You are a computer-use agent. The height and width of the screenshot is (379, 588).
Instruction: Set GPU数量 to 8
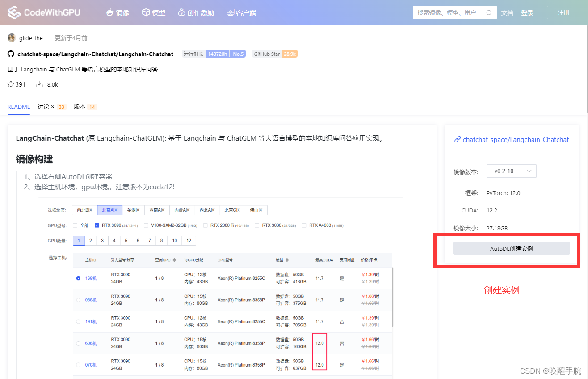(161, 241)
